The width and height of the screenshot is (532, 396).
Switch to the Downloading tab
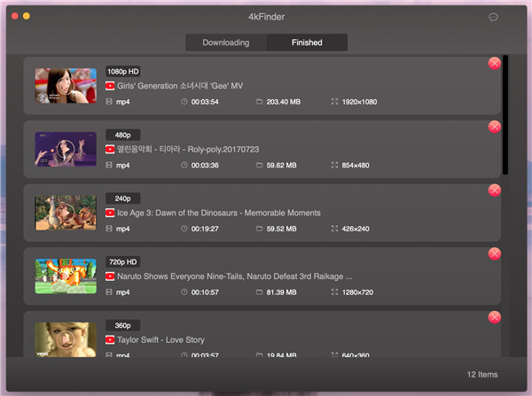(x=226, y=43)
